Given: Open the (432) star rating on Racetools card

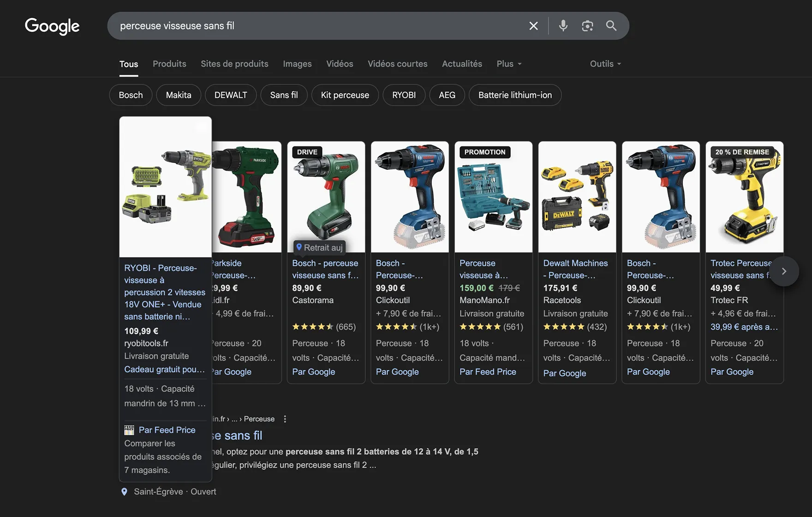Looking at the screenshot, I should (x=575, y=327).
